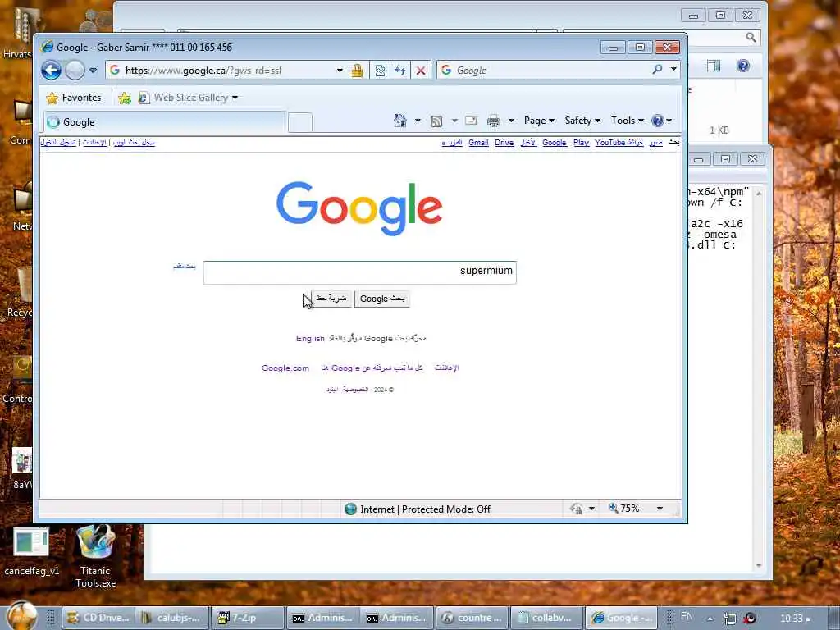The image size is (840, 630).
Task: Expand the address bar URL dropdown arrow
Action: [340, 71]
